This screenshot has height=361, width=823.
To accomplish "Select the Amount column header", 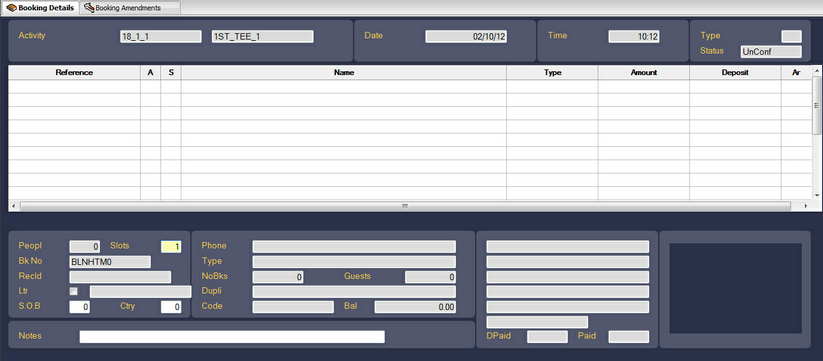I will 644,72.
